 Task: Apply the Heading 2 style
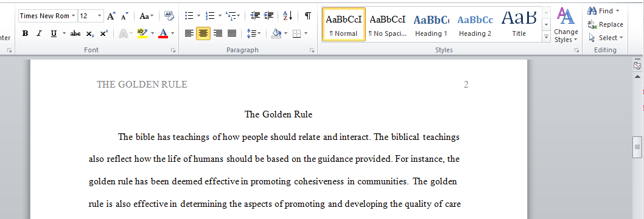click(x=475, y=24)
